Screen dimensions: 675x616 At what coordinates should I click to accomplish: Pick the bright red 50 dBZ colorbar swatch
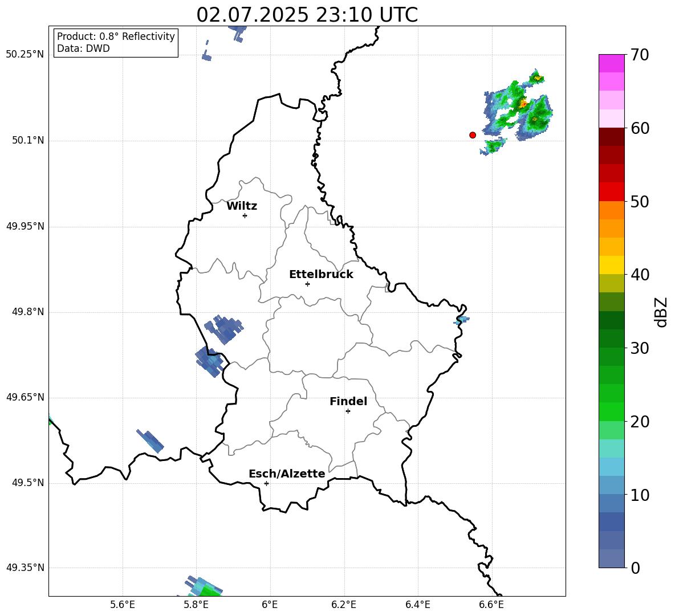coord(611,192)
